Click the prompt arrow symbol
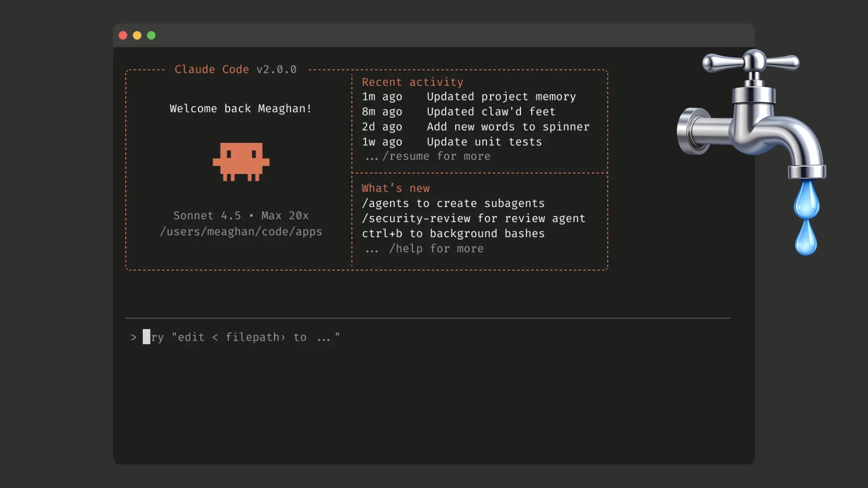The height and width of the screenshot is (488, 868). click(133, 338)
